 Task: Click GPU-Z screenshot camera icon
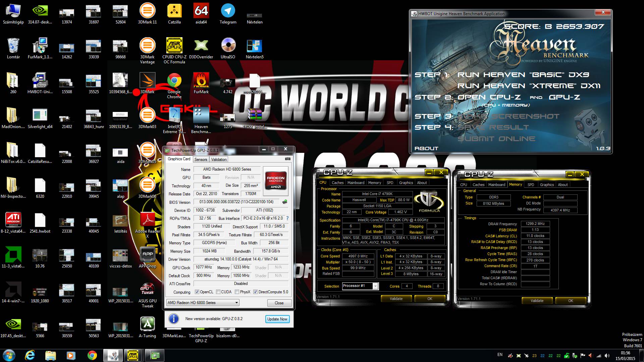click(287, 159)
